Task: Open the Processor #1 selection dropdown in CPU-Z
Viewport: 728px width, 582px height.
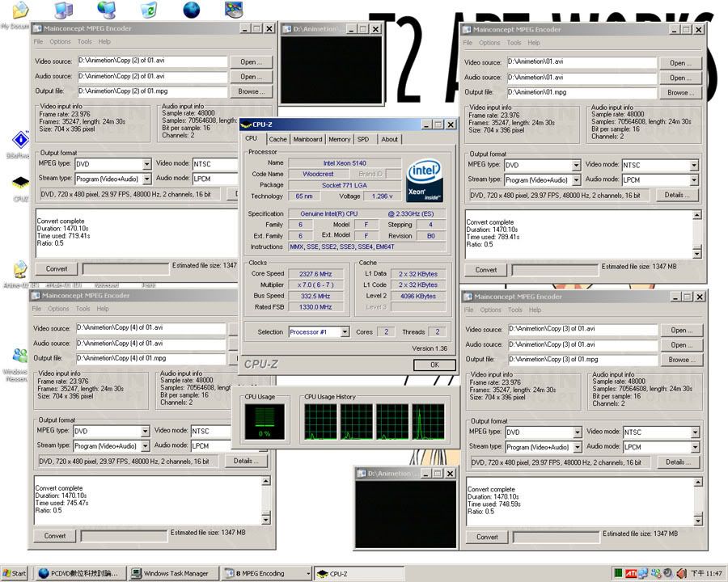Action: click(345, 332)
